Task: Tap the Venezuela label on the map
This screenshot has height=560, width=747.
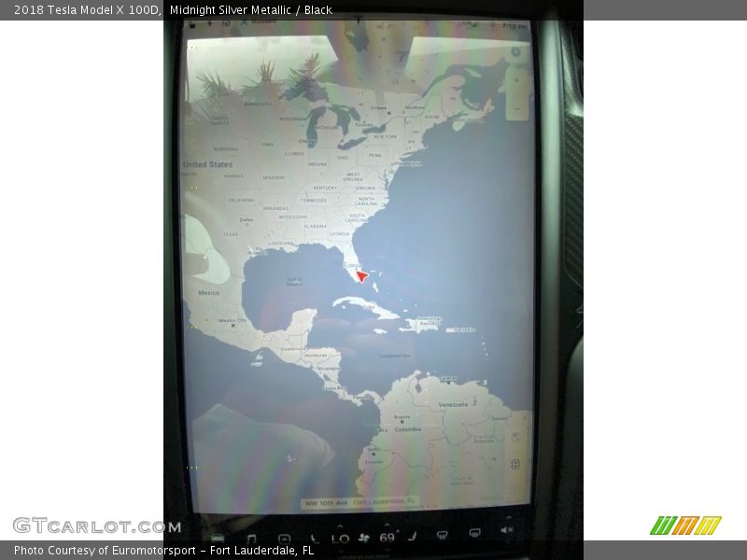Action: 453,405
